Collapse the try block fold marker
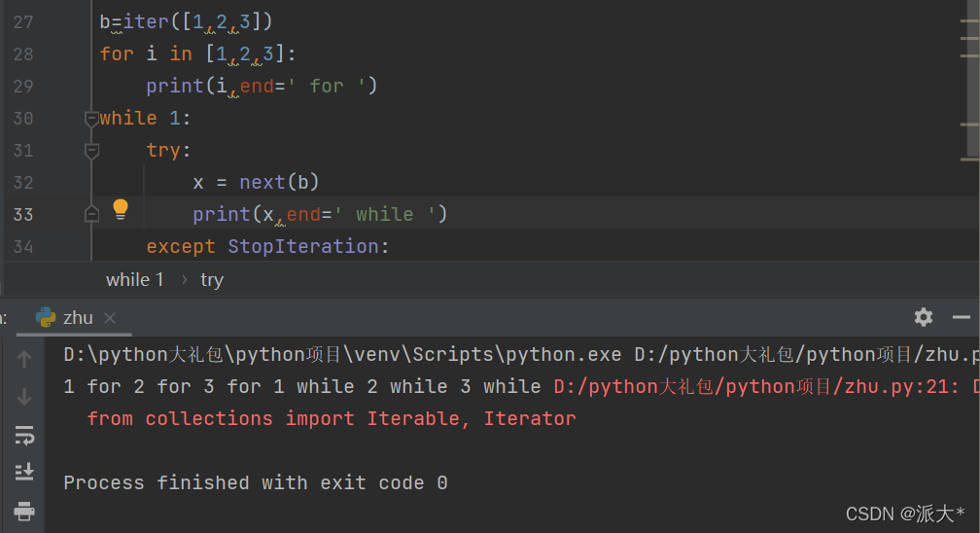The width and height of the screenshot is (980, 533). click(x=91, y=150)
